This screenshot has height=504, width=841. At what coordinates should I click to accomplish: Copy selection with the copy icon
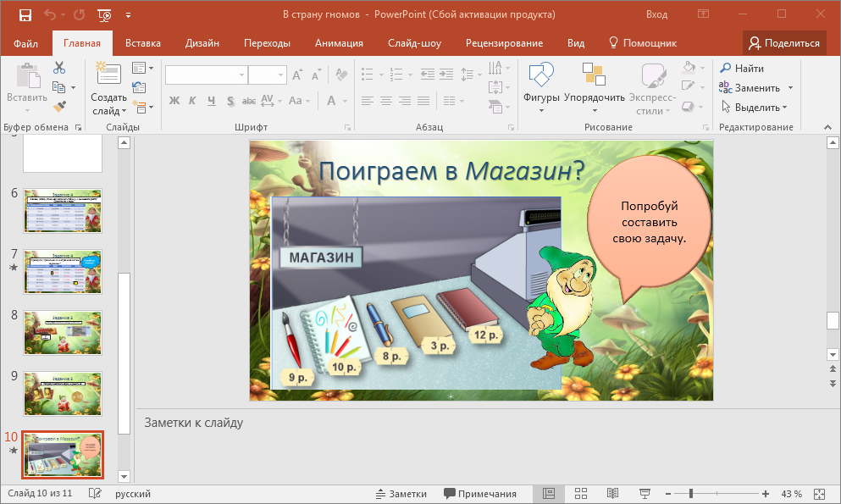[58, 87]
